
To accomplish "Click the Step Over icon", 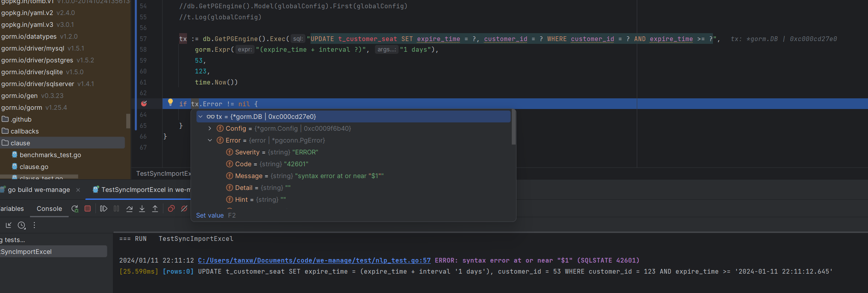I will [129, 209].
